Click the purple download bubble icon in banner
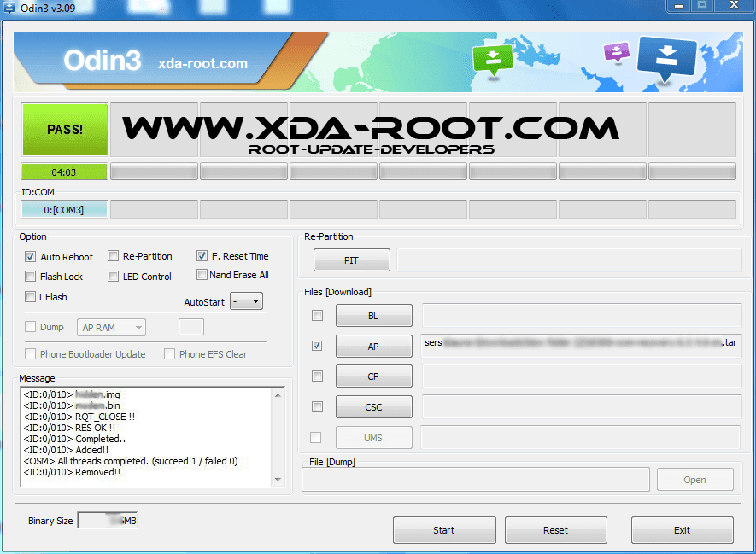Viewport: 756px width, 554px height. 616,51
